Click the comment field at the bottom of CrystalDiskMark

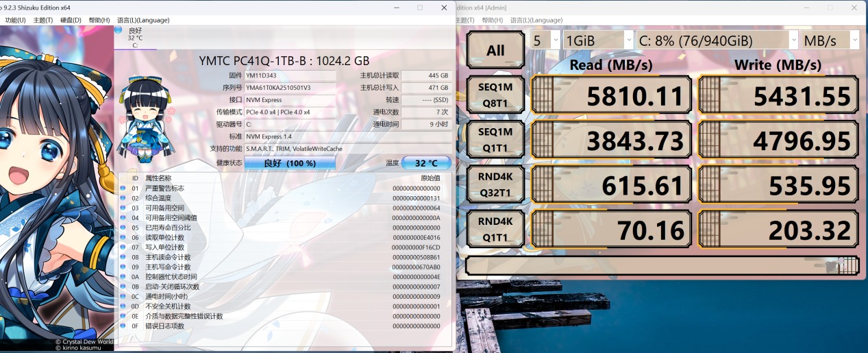pos(662,265)
